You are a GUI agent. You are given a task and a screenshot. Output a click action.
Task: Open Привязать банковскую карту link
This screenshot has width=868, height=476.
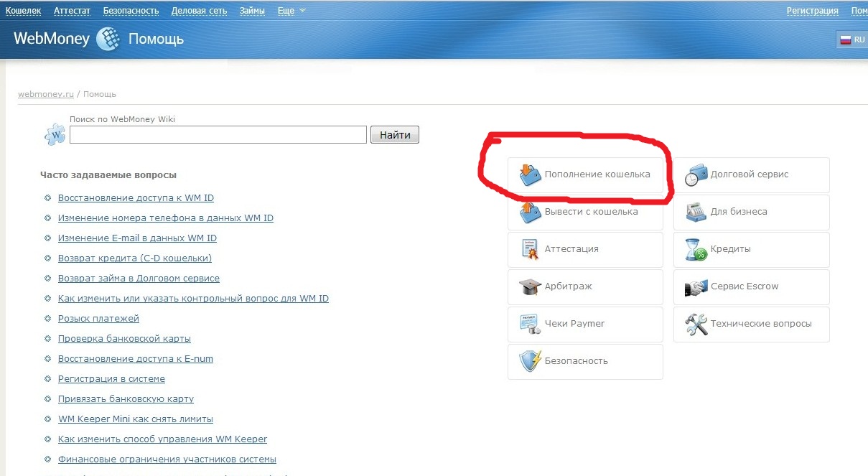click(126, 399)
